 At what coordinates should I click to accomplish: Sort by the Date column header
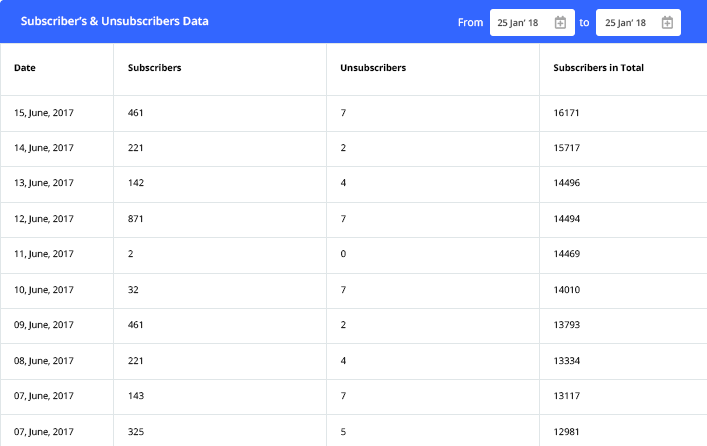[25, 68]
